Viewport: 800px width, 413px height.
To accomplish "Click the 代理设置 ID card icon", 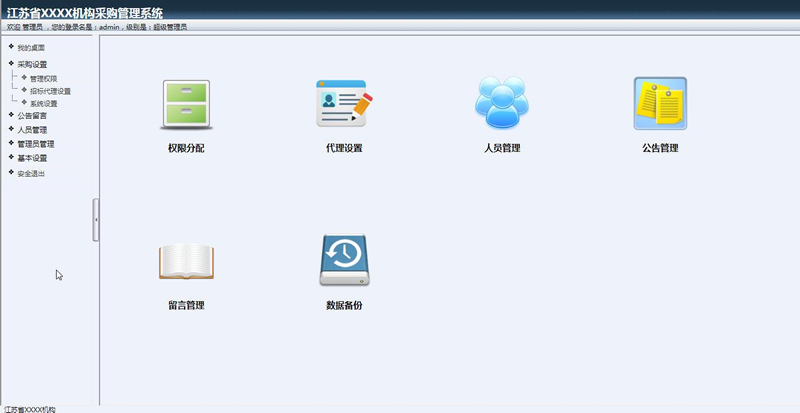I will pyautogui.click(x=344, y=103).
